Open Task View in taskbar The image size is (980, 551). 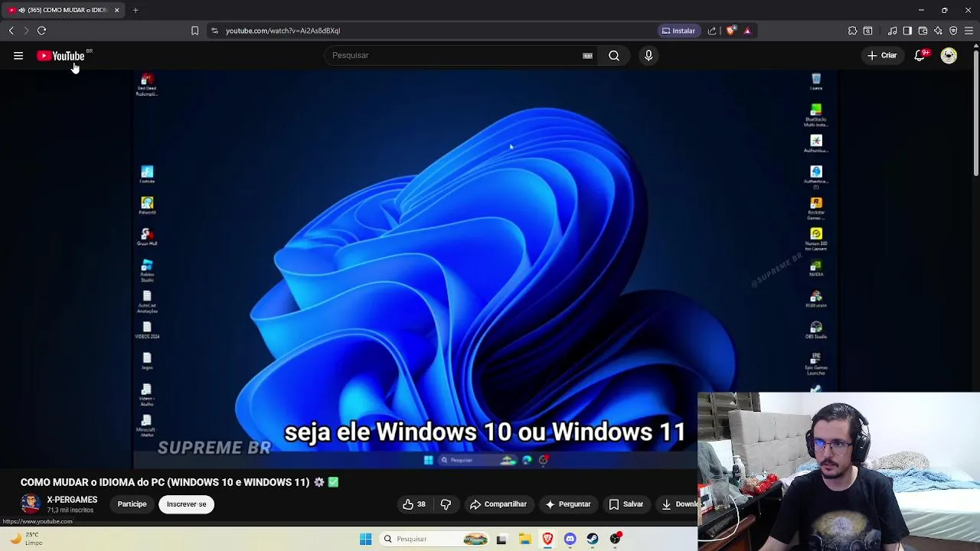(x=501, y=539)
